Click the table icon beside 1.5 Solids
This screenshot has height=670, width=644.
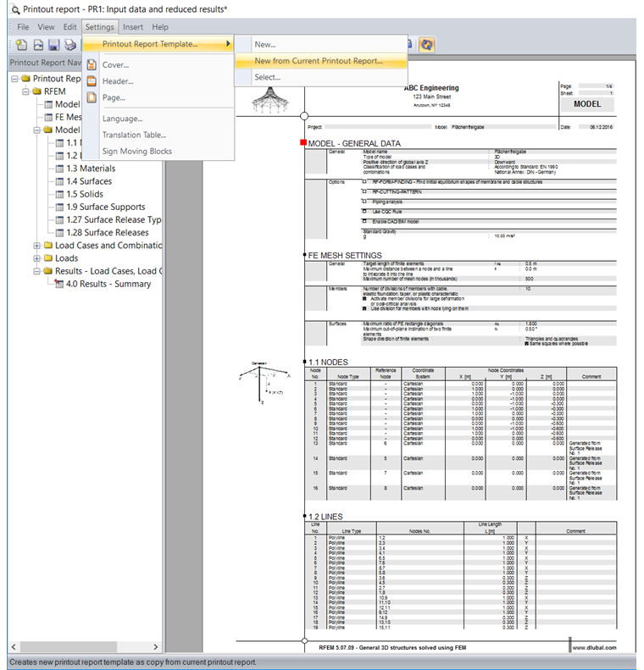(x=60, y=194)
